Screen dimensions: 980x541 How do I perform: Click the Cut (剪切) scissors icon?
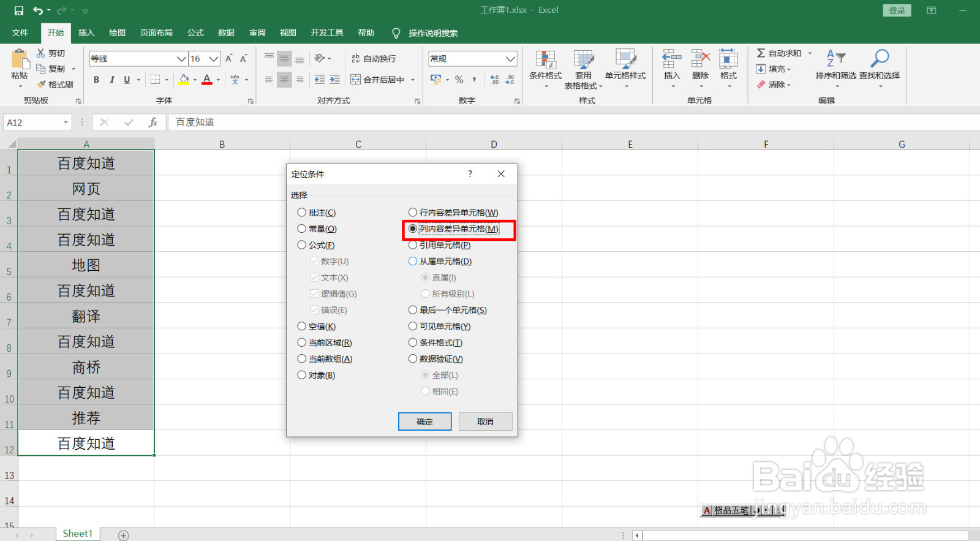(41, 53)
